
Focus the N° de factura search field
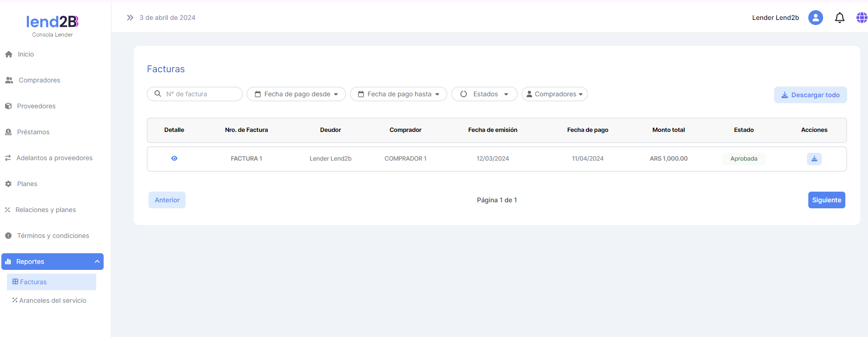pyautogui.click(x=200, y=94)
